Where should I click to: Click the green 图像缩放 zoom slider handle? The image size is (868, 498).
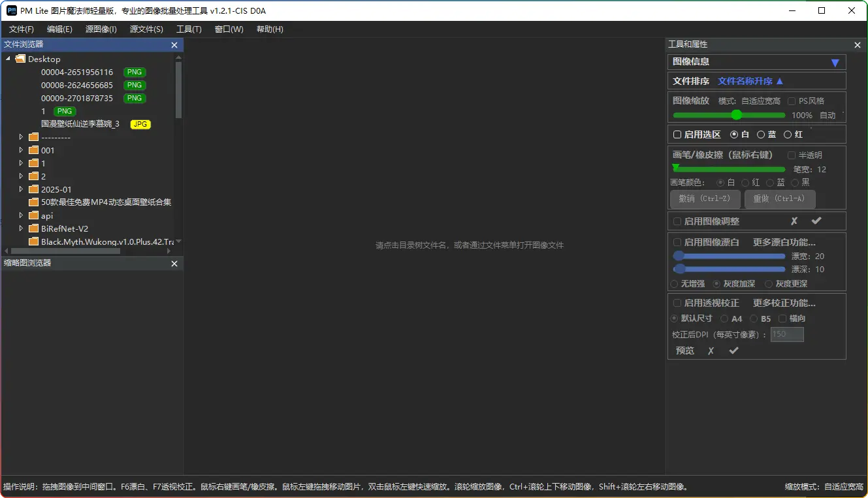[737, 115]
